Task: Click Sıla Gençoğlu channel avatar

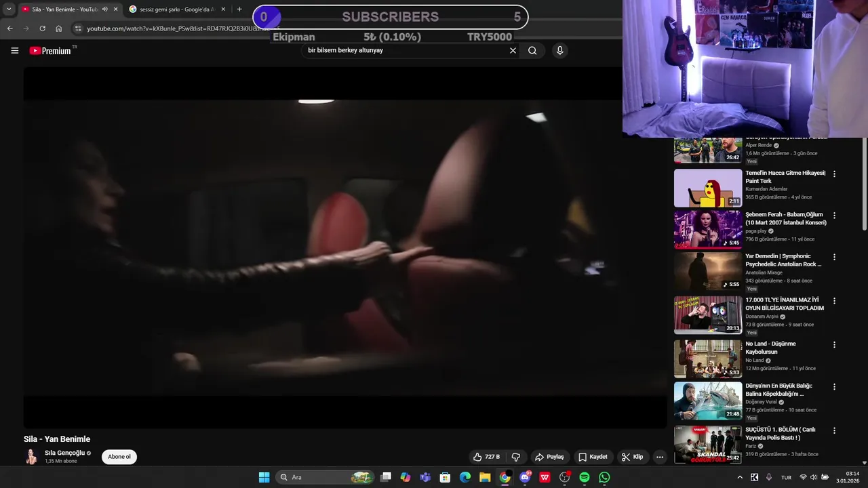Action: pyautogui.click(x=31, y=457)
